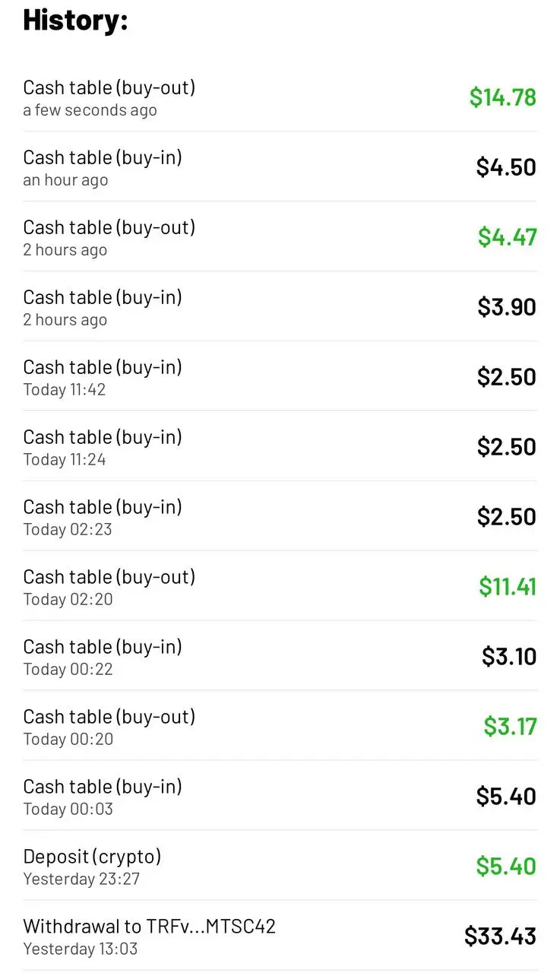This screenshot has height=973, width=560.
Task: Open the Deposit (crypto) transaction
Action: coord(280,867)
